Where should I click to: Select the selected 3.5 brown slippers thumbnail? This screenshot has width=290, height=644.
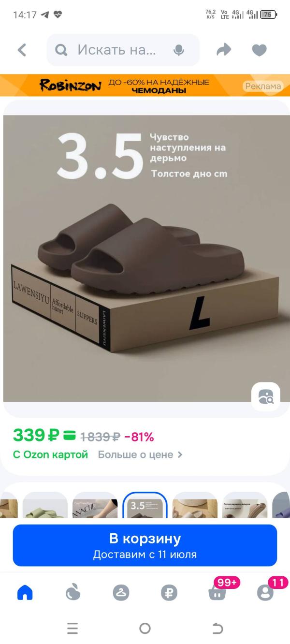[145, 505]
